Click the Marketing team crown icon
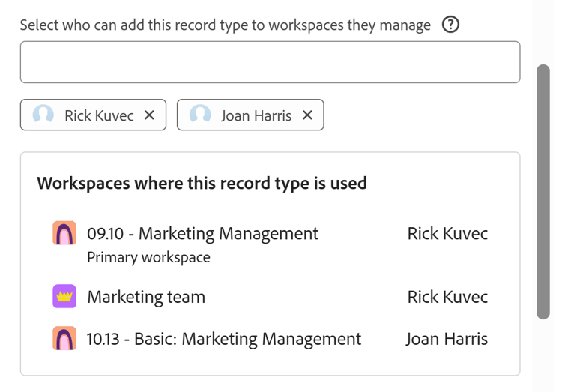The width and height of the screenshot is (562, 392). 65,297
